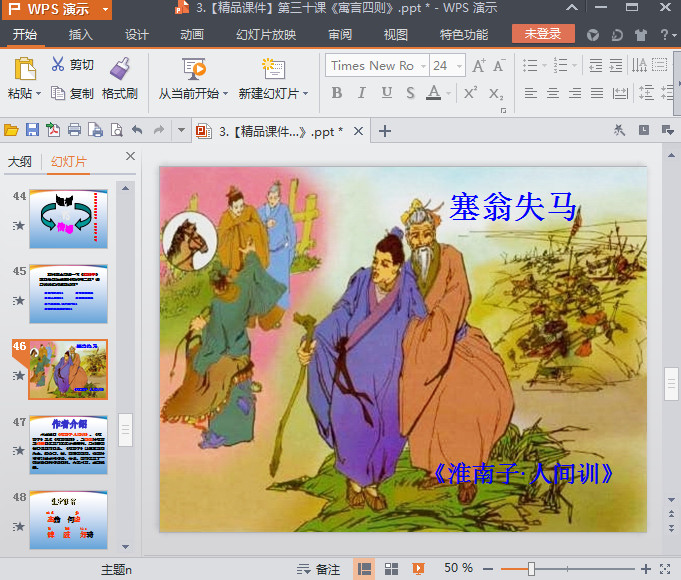The height and width of the screenshot is (580, 681).
Task: Open the Review ribbon tab
Action: pos(340,35)
